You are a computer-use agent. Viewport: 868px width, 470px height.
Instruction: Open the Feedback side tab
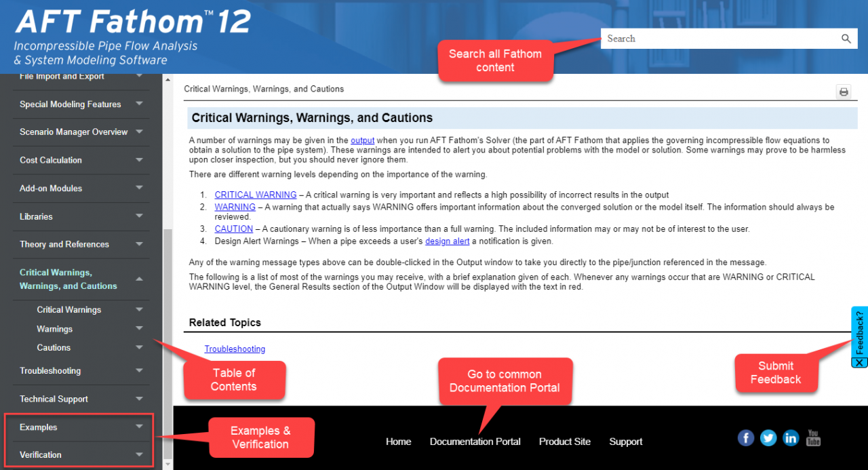click(x=860, y=332)
